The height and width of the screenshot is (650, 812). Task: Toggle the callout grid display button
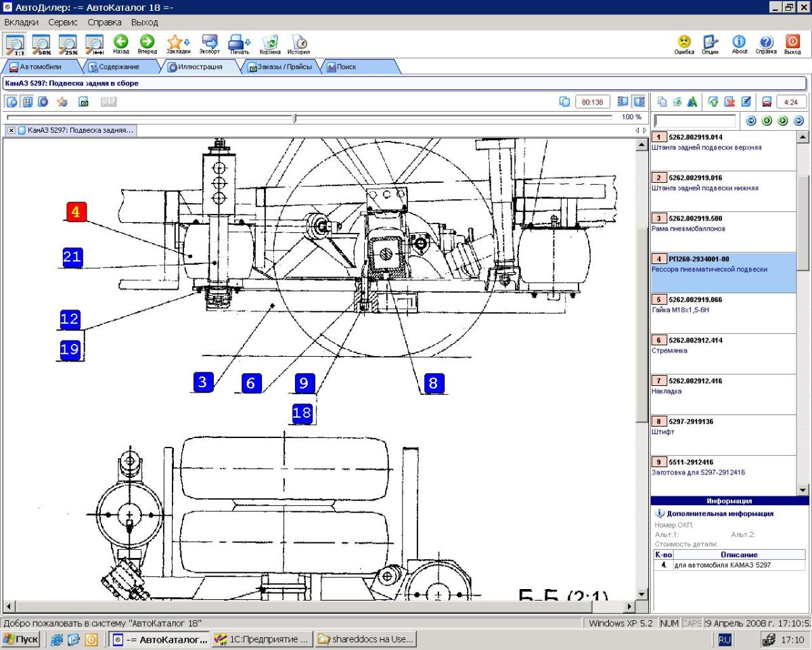tap(28, 102)
